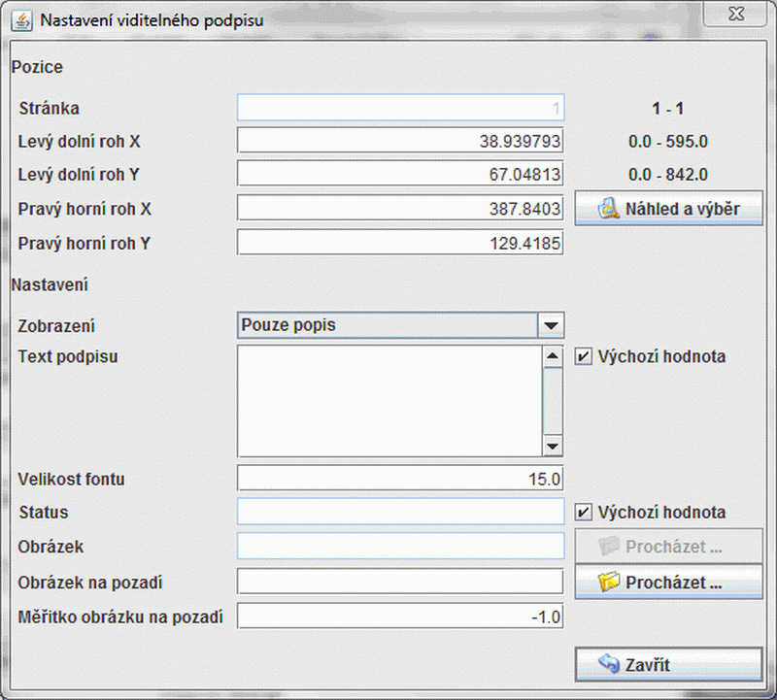This screenshot has width=777, height=700.
Task: Click the Text podpisu label
Action: click(68, 356)
